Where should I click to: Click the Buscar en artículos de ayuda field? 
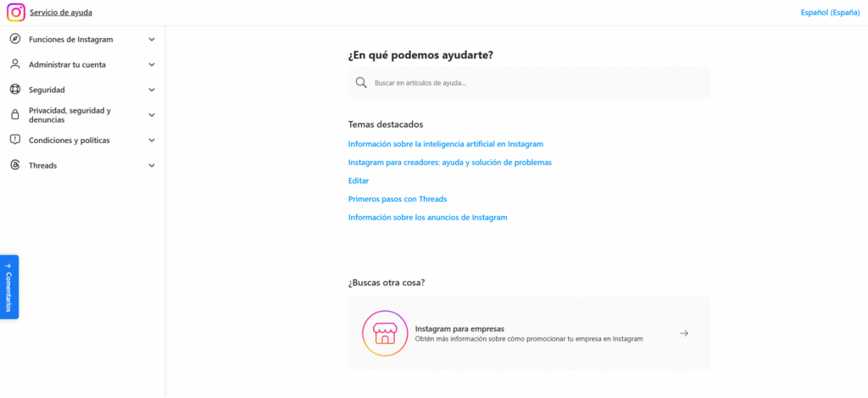point(534,83)
